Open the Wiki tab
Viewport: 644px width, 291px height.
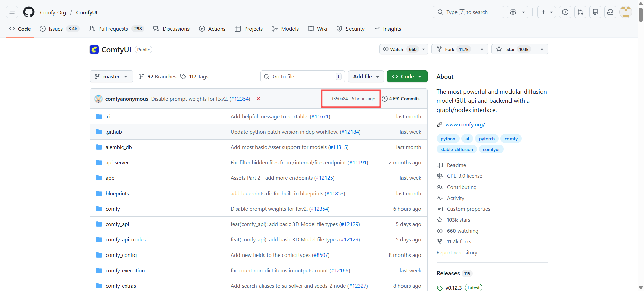(318, 29)
